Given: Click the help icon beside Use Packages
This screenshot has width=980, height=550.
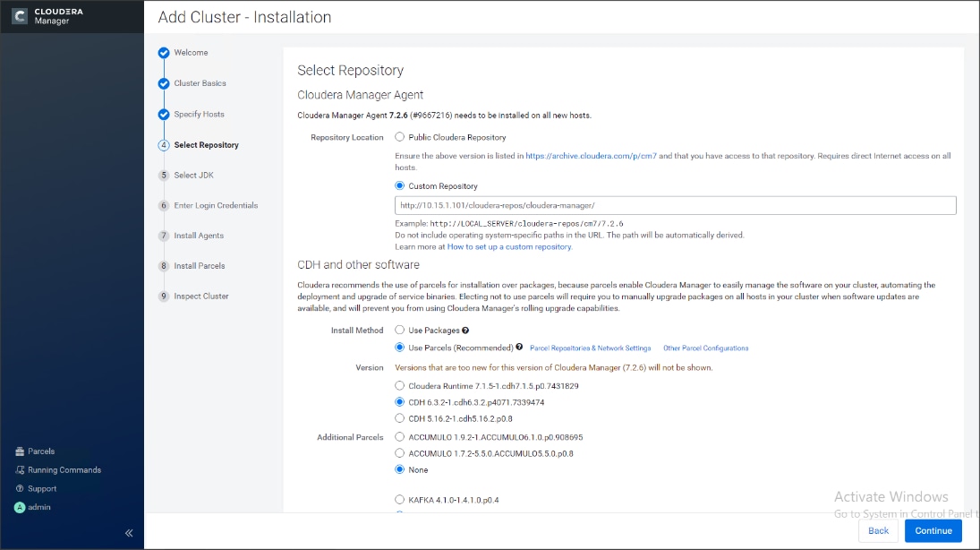Looking at the screenshot, I should click(466, 330).
